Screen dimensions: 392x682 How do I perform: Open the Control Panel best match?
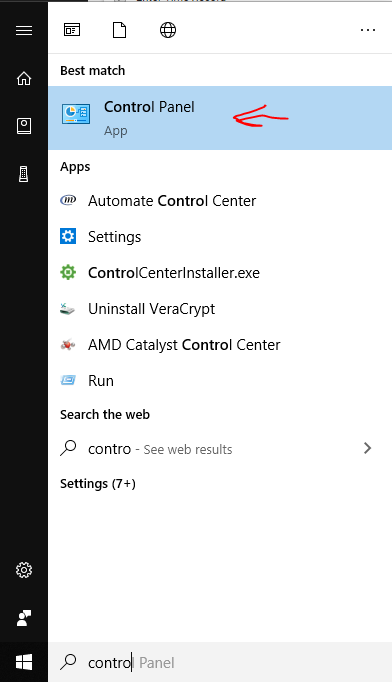(x=220, y=118)
